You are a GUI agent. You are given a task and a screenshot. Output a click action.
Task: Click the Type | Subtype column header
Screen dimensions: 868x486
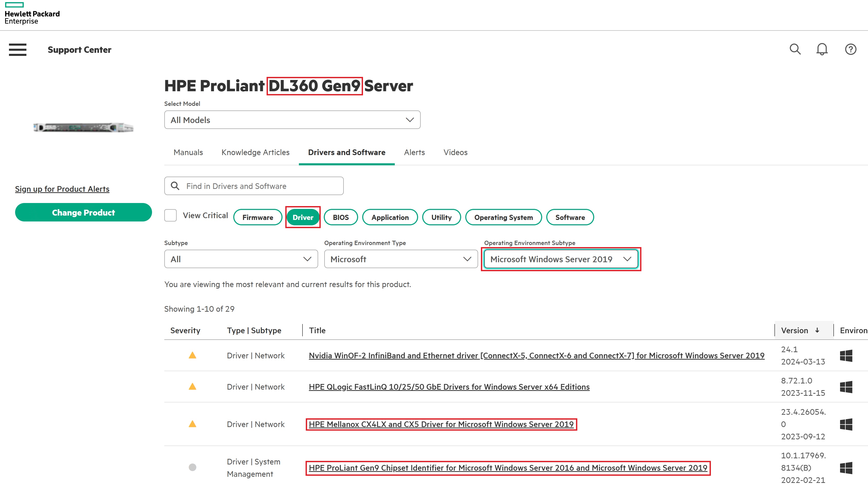[254, 331]
